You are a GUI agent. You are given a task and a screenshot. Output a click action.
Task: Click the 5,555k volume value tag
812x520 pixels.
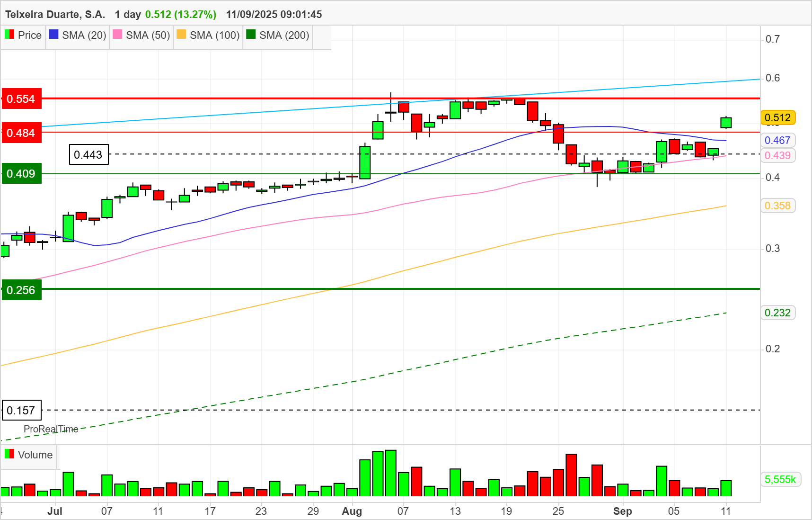[x=780, y=479]
